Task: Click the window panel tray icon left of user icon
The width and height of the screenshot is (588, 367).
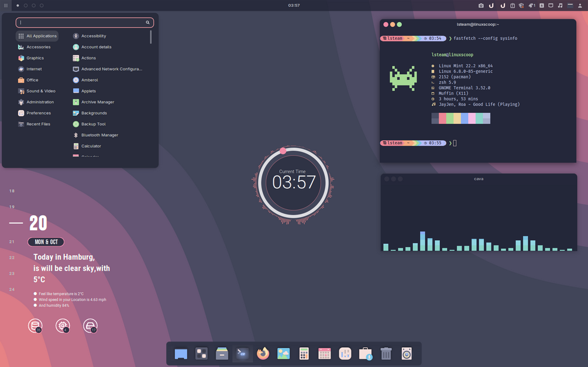Action: click(x=570, y=6)
